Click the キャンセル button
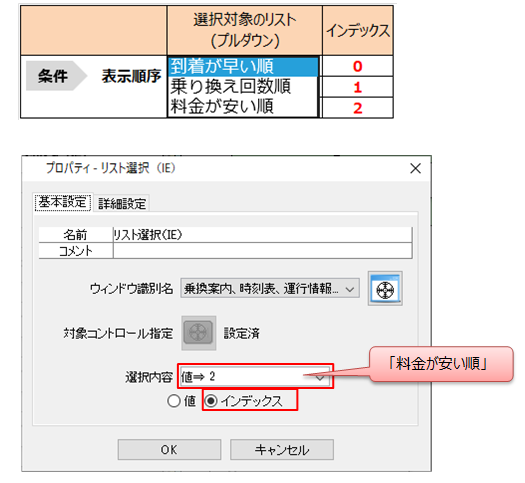This screenshot has height=483, width=525. tap(282, 450)
